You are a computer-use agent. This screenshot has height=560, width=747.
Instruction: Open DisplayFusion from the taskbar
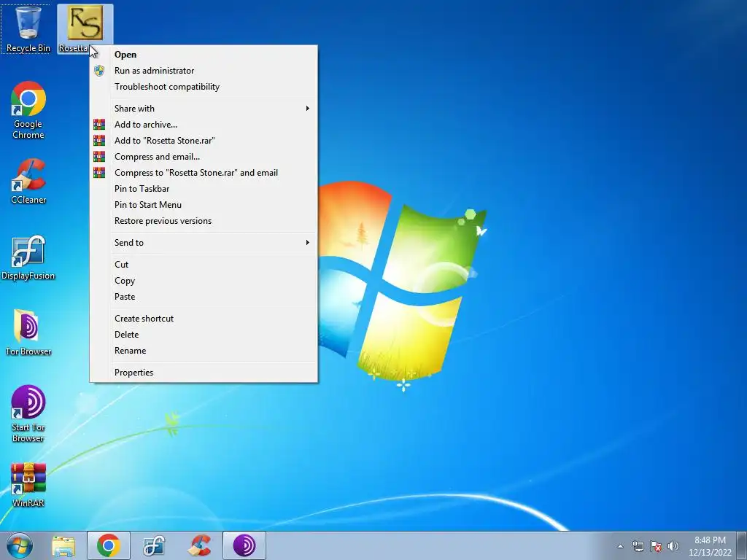pyautogui.click(x=154, y=545)
